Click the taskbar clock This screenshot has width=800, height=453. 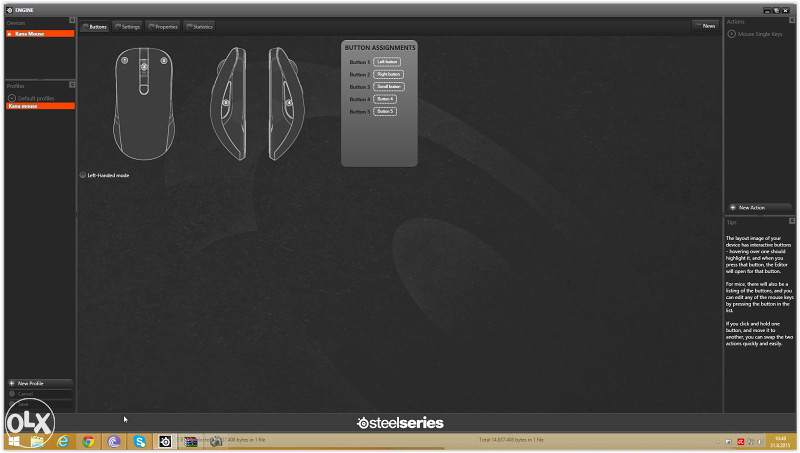[780, 442]
